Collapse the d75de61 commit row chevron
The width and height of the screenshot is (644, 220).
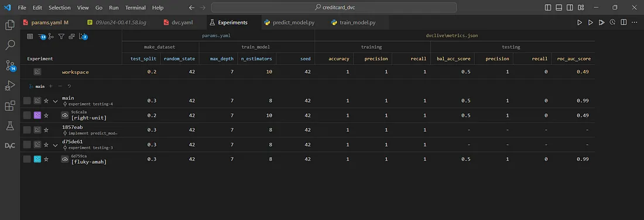[x=56, y=145]
